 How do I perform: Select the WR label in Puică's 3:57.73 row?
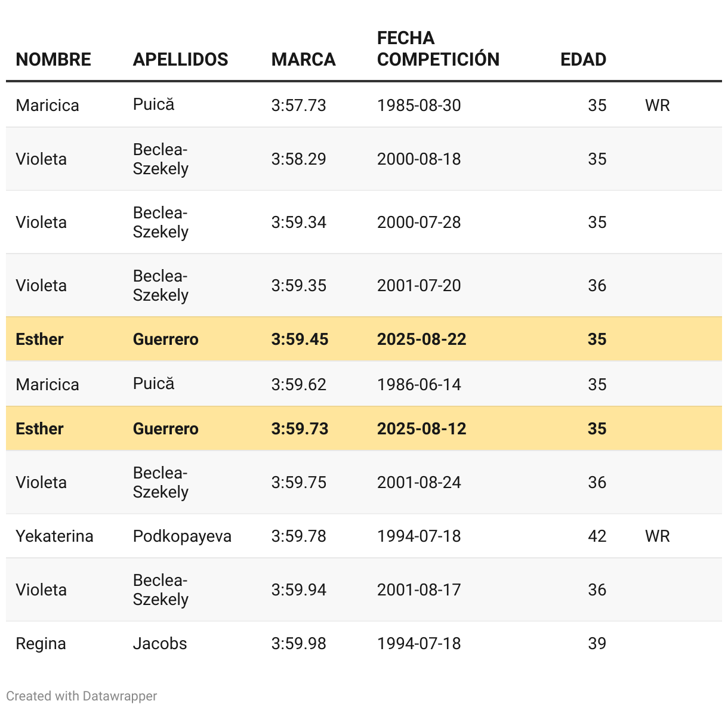[x=657, y=105]
